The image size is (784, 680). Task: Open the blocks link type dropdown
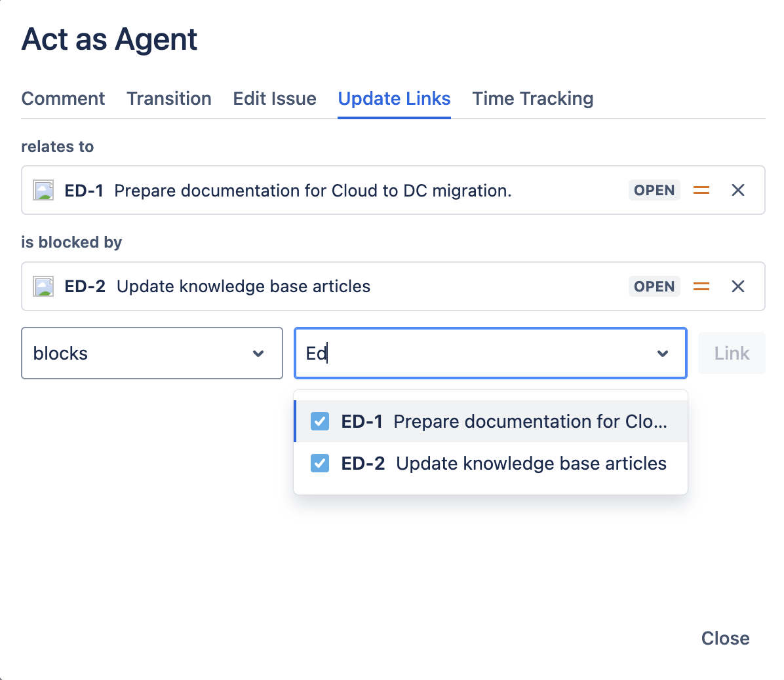click(152, 353)
